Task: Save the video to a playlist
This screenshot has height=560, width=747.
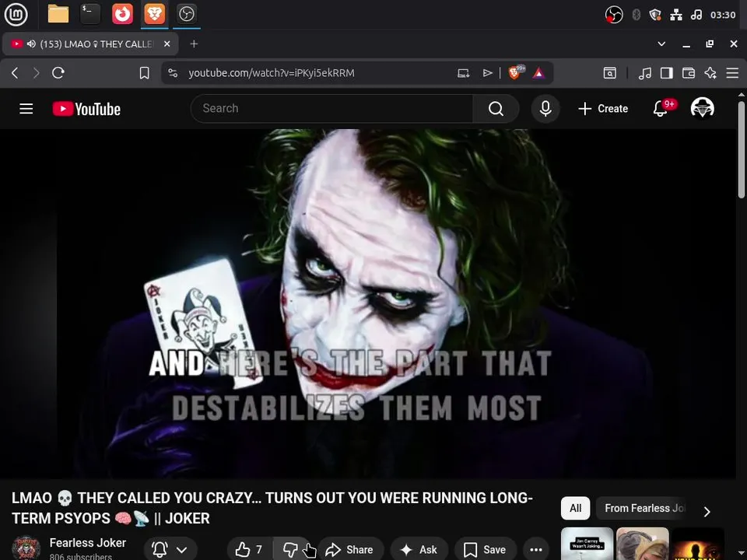Action: [485, 550]
